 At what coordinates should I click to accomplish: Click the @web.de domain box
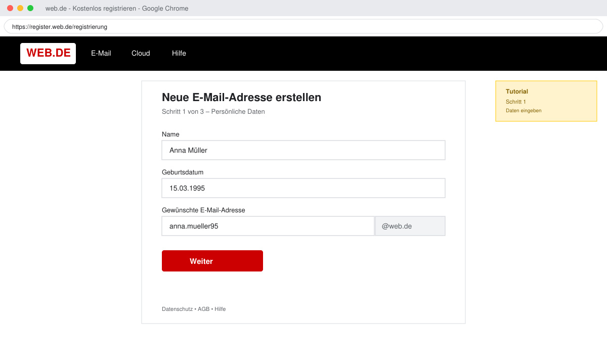(x=410, y=226)
